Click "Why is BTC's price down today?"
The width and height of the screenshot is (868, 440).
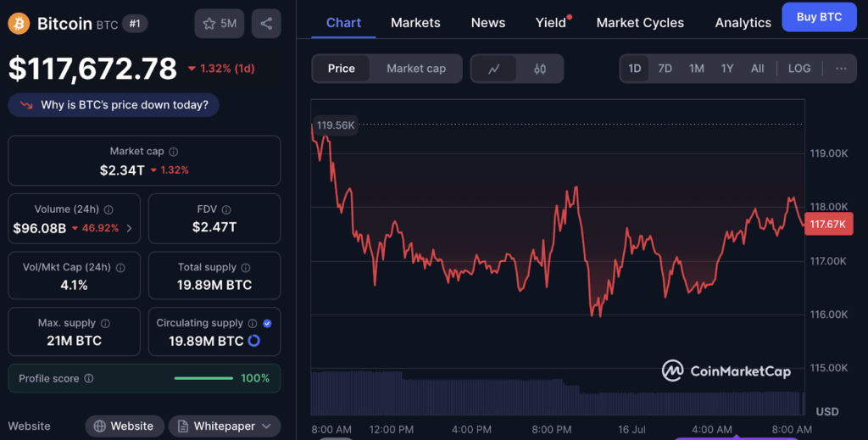pos(114,105)
